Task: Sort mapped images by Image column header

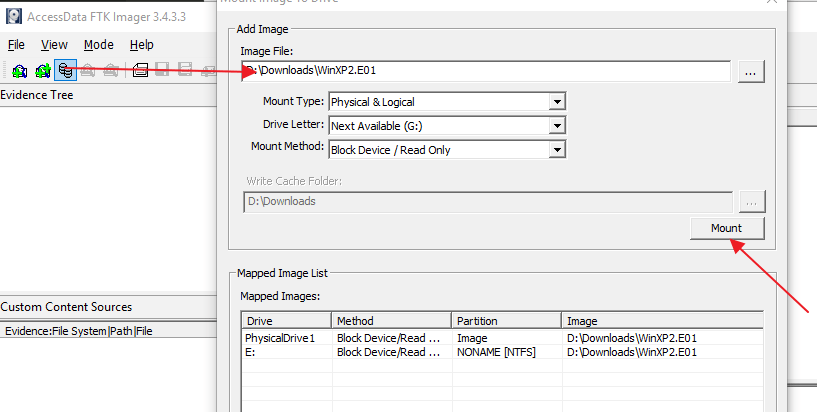Action: coord(662,320)
